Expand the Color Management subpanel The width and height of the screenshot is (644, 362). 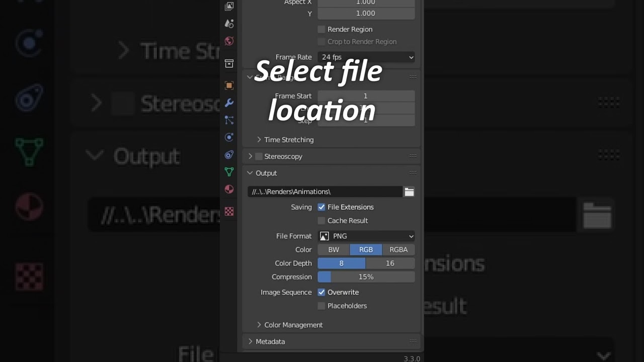point(259,325)
